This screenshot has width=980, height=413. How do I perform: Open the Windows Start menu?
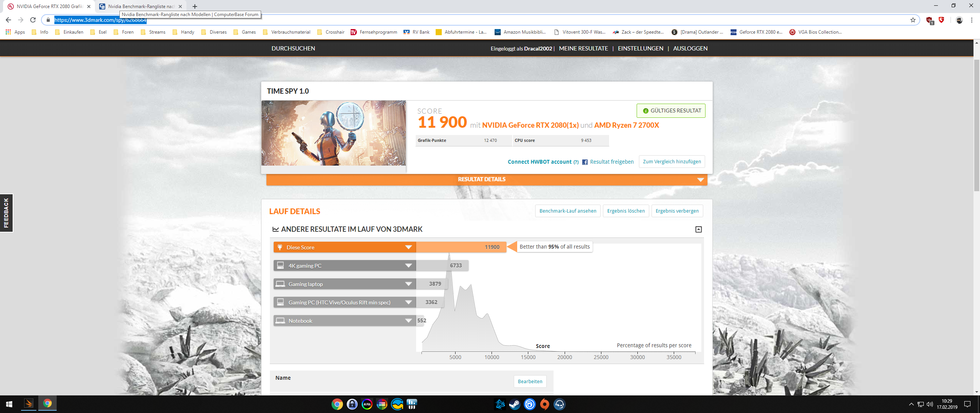coord(9,404)
